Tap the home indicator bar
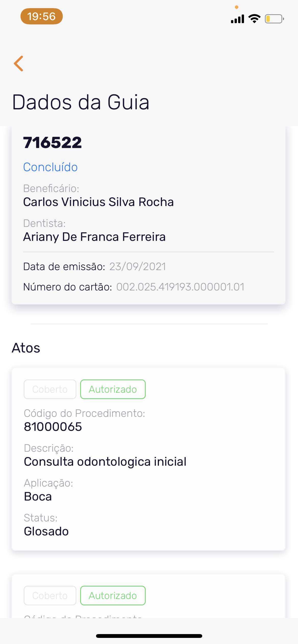298x644 pixels. (x=149, y=636)
